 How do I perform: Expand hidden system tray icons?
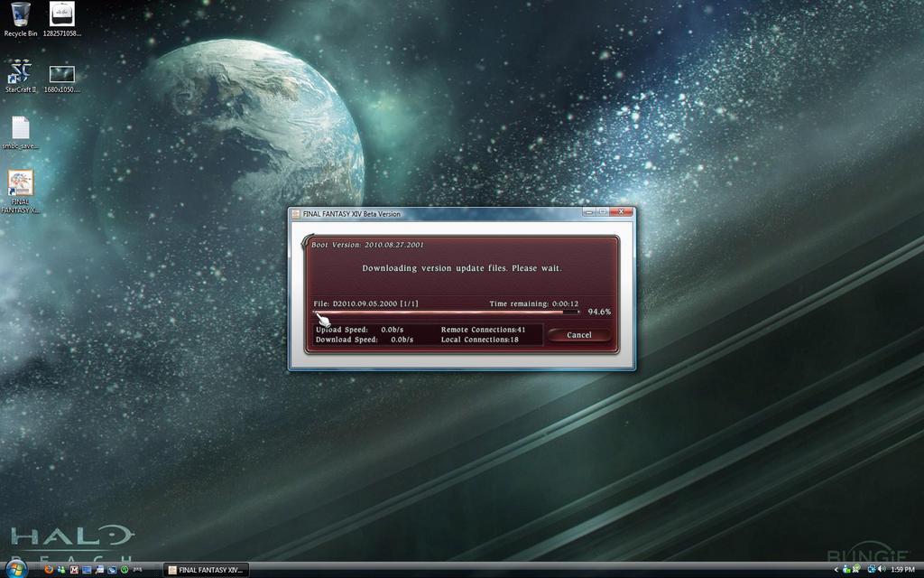click(836, 570)
